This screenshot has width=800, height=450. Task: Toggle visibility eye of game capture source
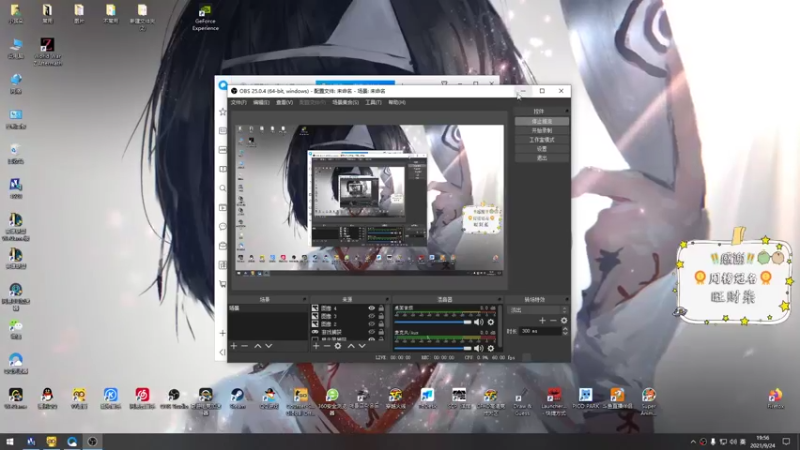371,332
